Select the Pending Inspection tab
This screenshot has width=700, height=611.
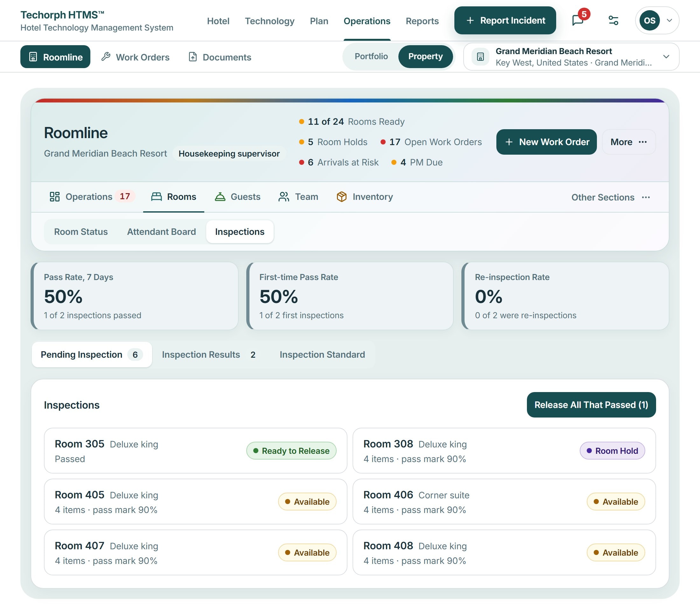[x=91, y=355]
